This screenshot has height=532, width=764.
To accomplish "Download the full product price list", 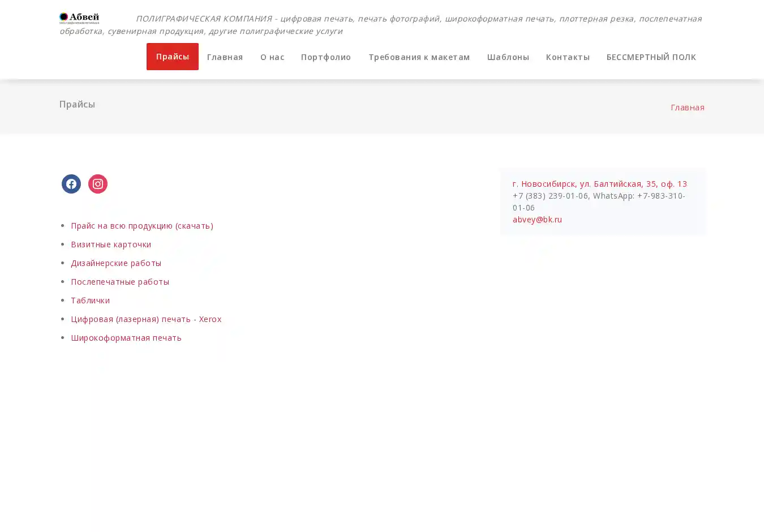I will pyautogui.click(x=141, y=226).
